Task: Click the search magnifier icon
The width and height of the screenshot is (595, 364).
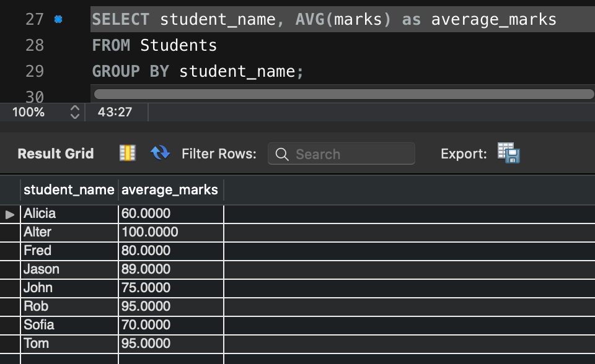Action: [282, 154]
